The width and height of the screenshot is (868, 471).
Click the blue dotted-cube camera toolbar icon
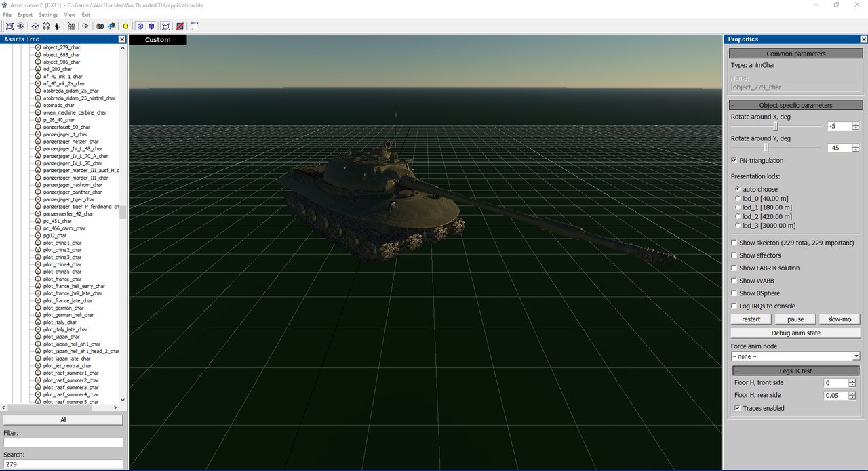pos(111,26)
